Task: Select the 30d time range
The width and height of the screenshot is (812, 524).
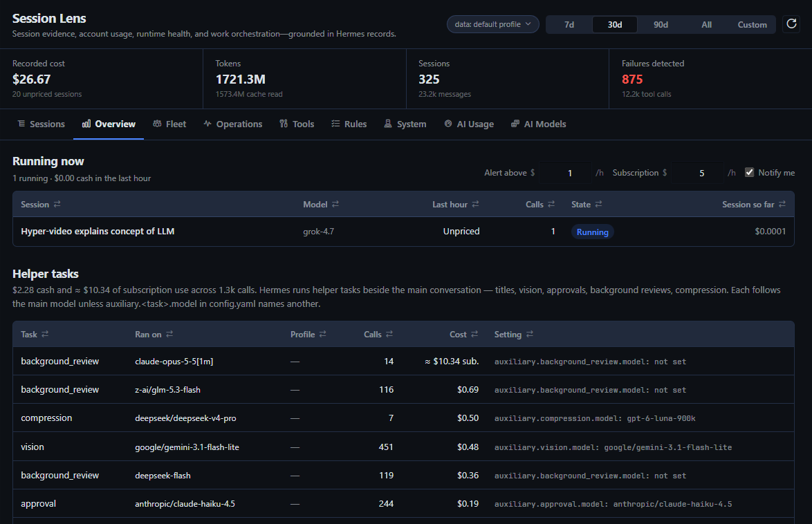Action: (x=615, y=25)
